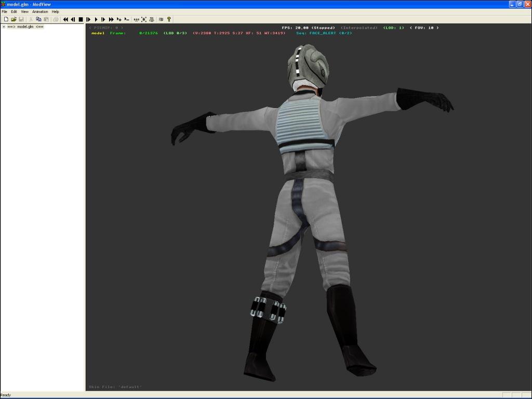This screenshot has height=399, width=532.
Task: Open the View menu
Action: [x=24, y=11]
